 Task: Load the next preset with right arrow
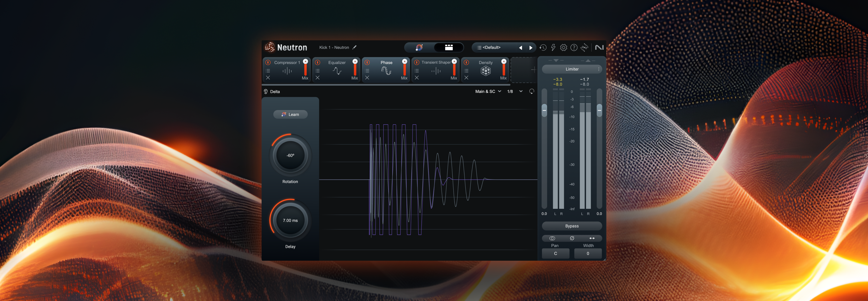tap(531, 47)
